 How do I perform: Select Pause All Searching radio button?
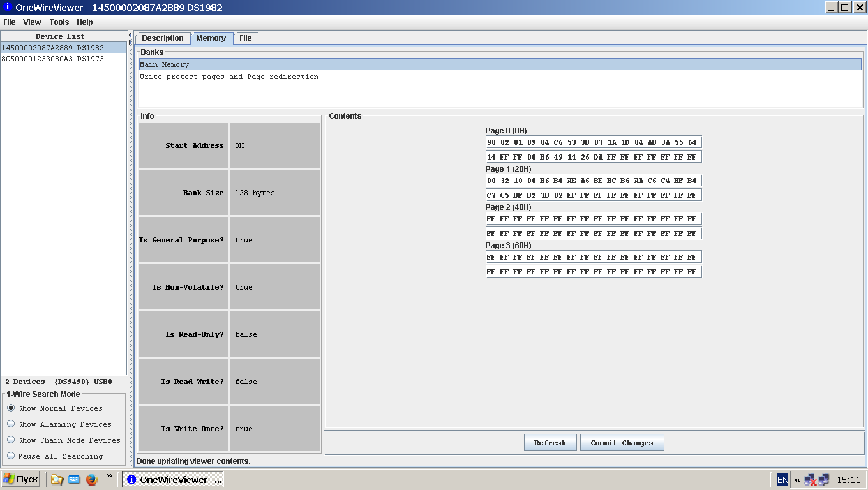[11, 456]
